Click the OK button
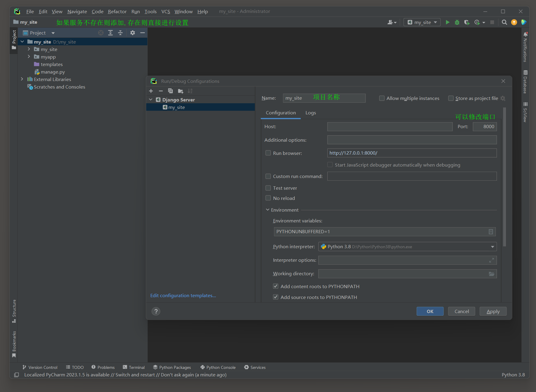536x392 pixels. (x=430, y=311)
